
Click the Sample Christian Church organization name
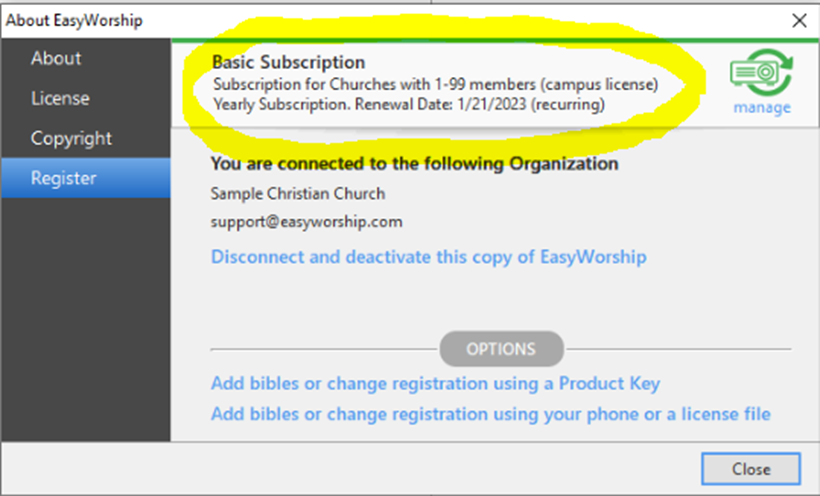click(x=298, y=194)
